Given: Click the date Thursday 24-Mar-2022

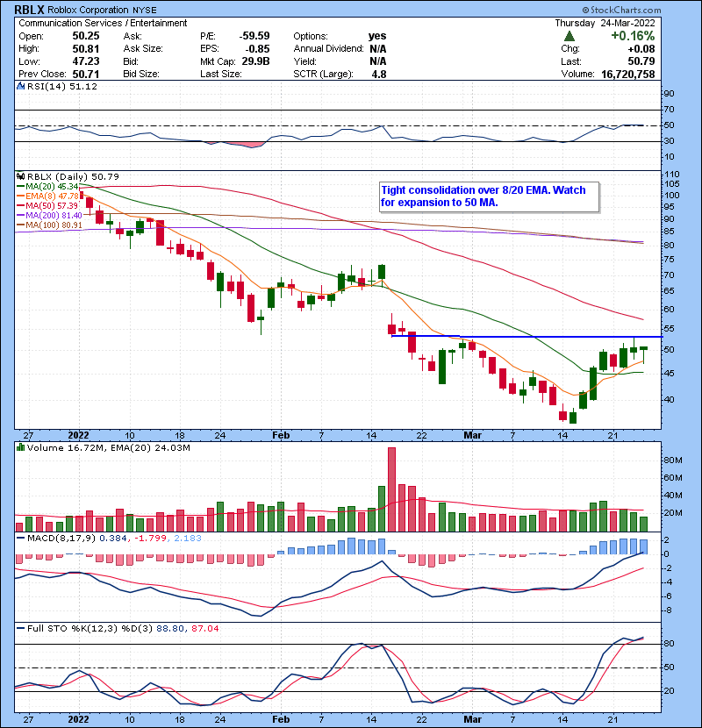Looking at the screenshot, I should coord(605,23).
